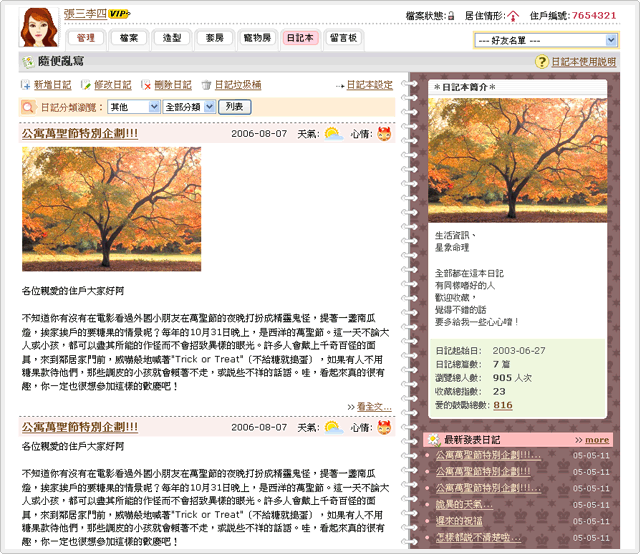
Task: Click weather icon of first diary entry
Action: 333,133
